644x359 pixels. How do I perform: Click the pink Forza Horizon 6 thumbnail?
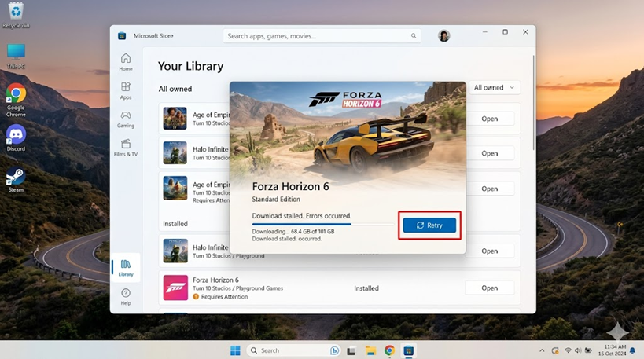(175, 288)
